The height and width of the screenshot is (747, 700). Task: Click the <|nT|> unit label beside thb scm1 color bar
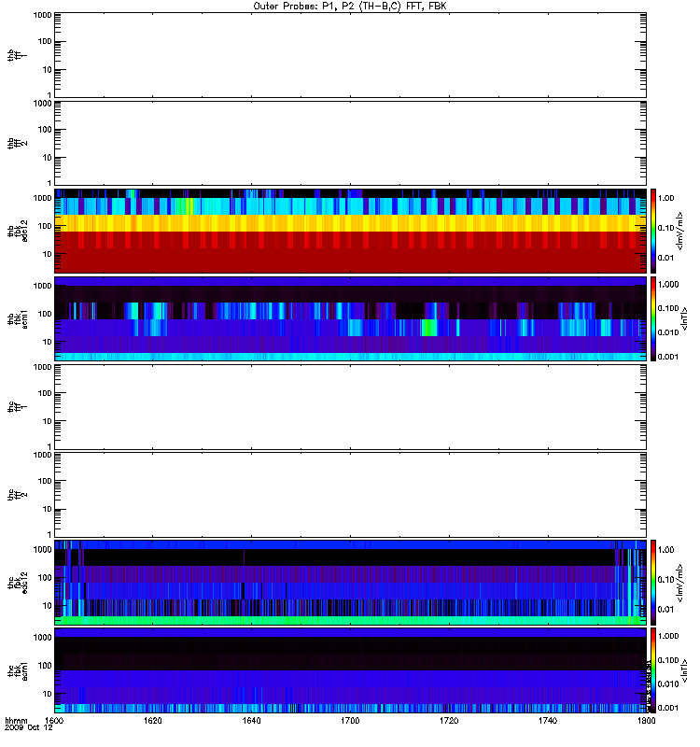pos(684,319)
